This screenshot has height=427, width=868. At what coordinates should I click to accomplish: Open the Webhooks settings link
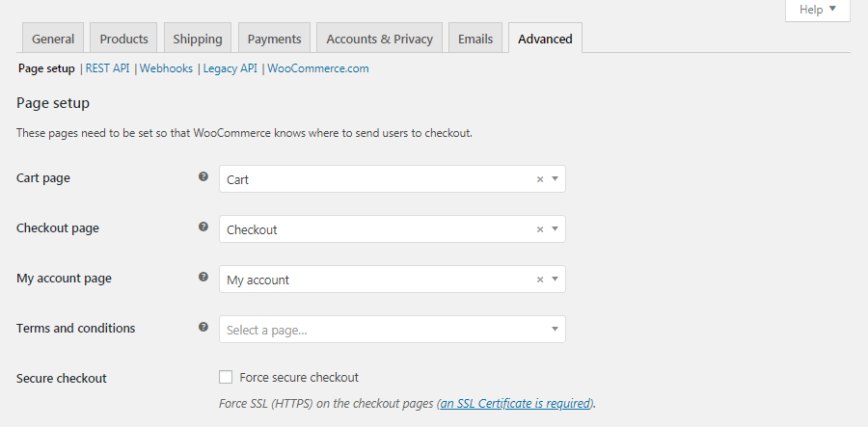pos(166,68)
